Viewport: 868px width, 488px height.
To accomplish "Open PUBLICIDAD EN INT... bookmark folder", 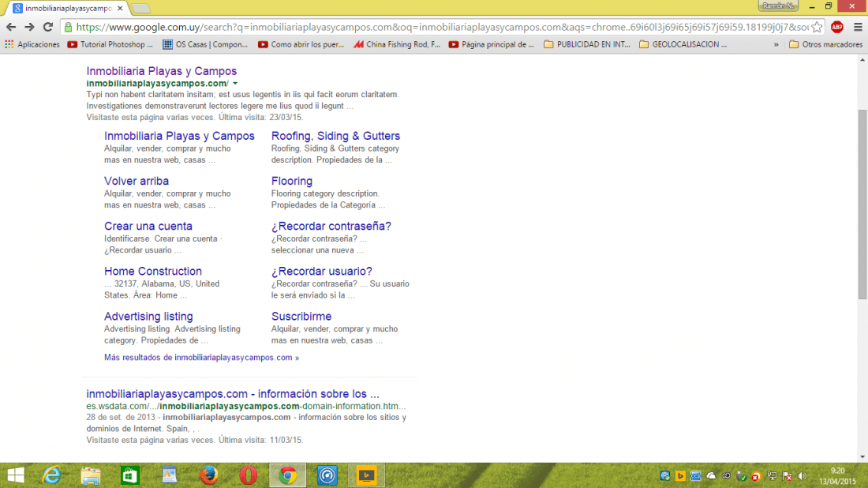I will click(x=587, y=44).
